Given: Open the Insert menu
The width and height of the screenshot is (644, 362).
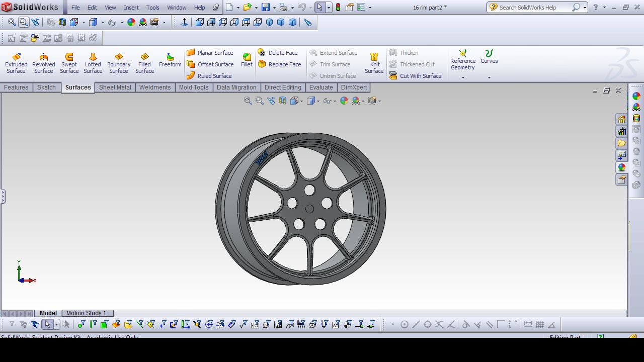Looking at the screenshot, I should point(131,8).
